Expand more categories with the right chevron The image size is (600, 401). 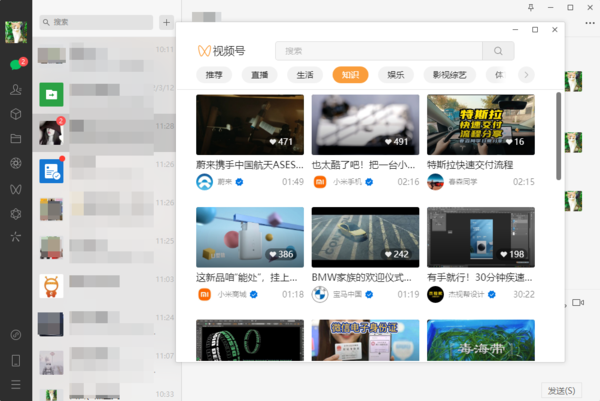click(x=526, y=75)
